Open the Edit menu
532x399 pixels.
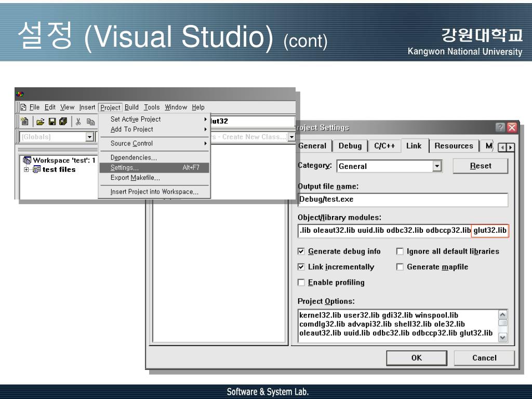coord(50,108)
